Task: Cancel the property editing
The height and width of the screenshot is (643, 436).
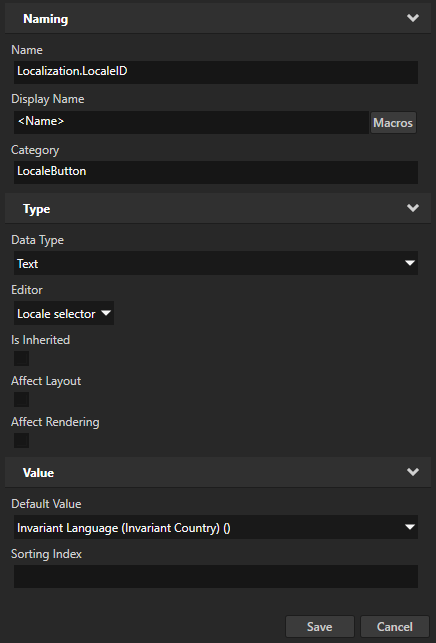Action: pos(395,627)
